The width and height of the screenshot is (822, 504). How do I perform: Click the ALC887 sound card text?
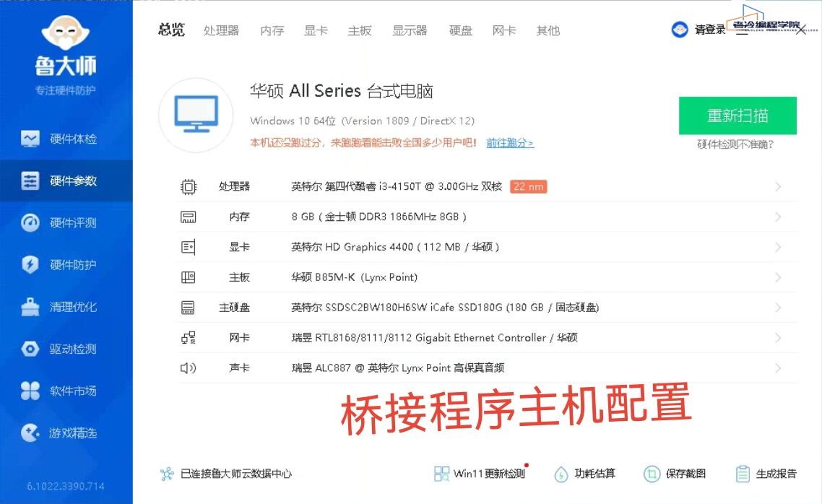click(398, 368)
